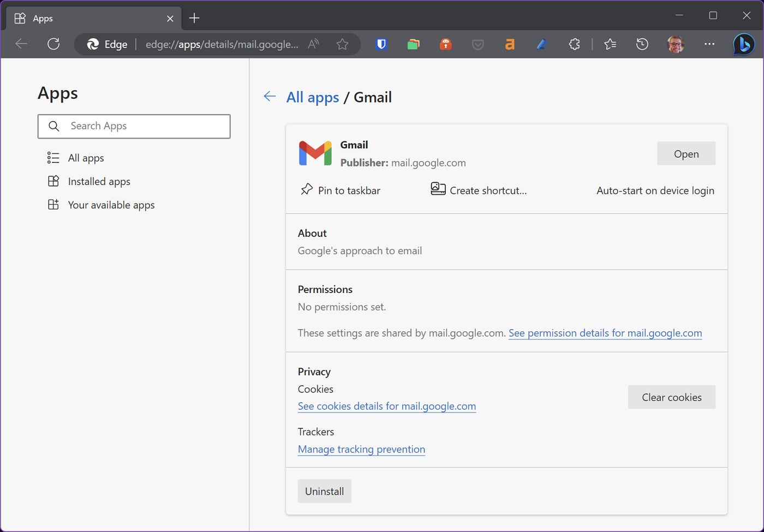This screenshot has height=532, width=764.
Task: Add page to favorites with star icon
Action: click(x=342, y=44)
